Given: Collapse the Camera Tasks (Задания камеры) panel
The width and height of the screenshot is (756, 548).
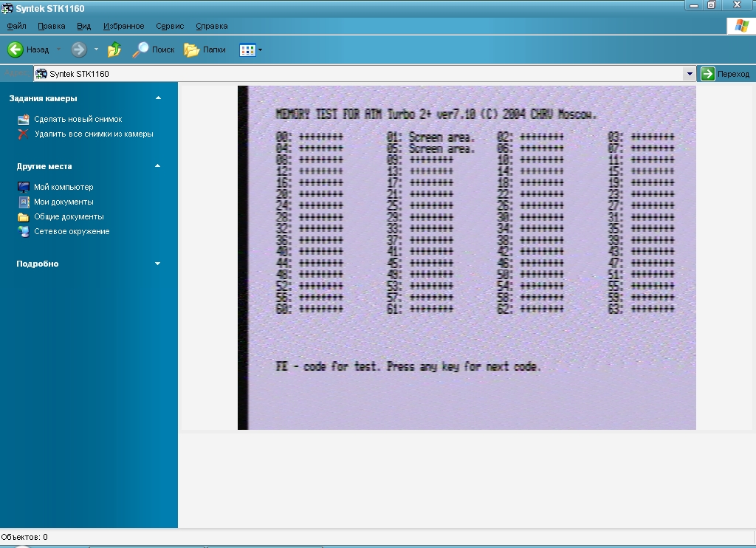Looking at the screenshot, I should [158, 97].
